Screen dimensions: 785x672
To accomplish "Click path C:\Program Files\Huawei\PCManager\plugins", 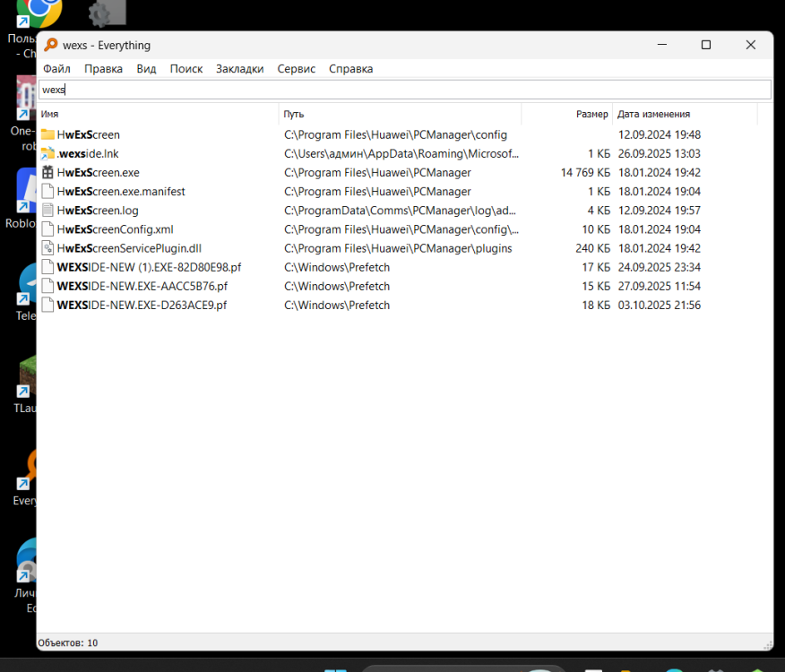I will tap(398, 248).
